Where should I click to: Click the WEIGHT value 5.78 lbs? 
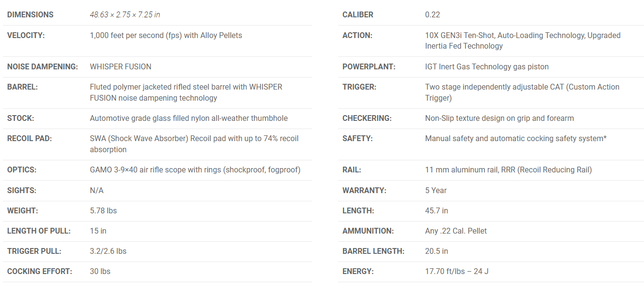103,211
